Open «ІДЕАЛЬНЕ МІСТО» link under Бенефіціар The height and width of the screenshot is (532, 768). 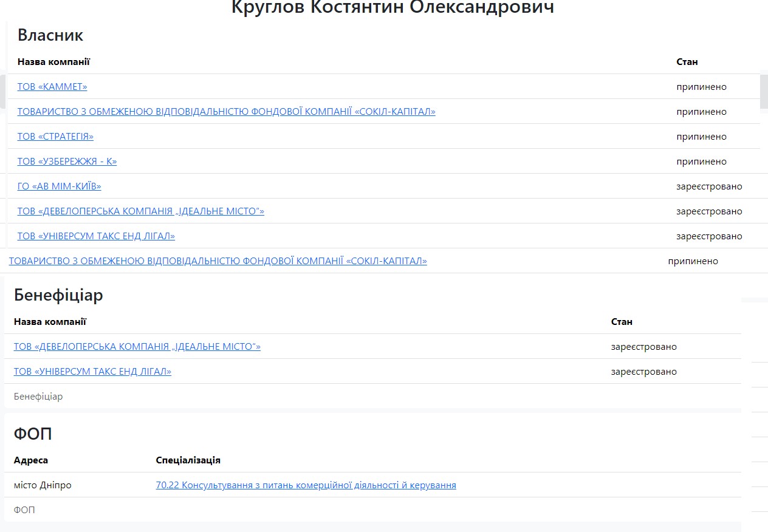point(137,347)
